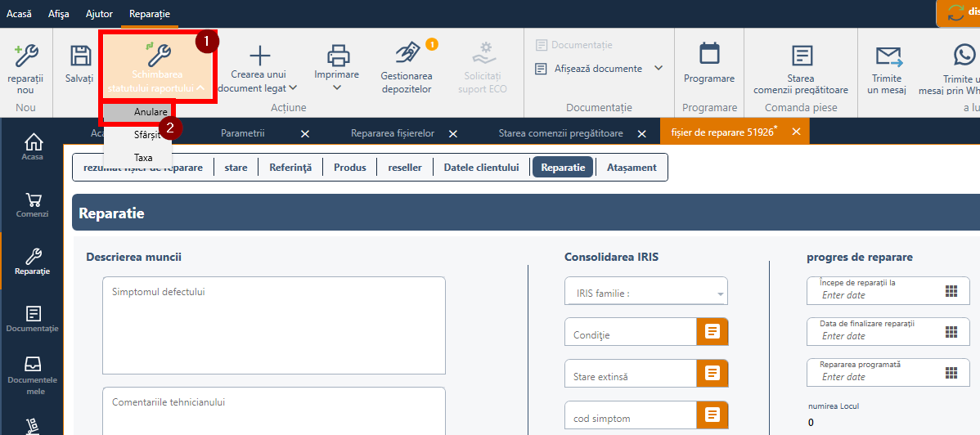Screen dimensions: 980x435
Task: Jump to the Atașament section
Action: point(632,168)
